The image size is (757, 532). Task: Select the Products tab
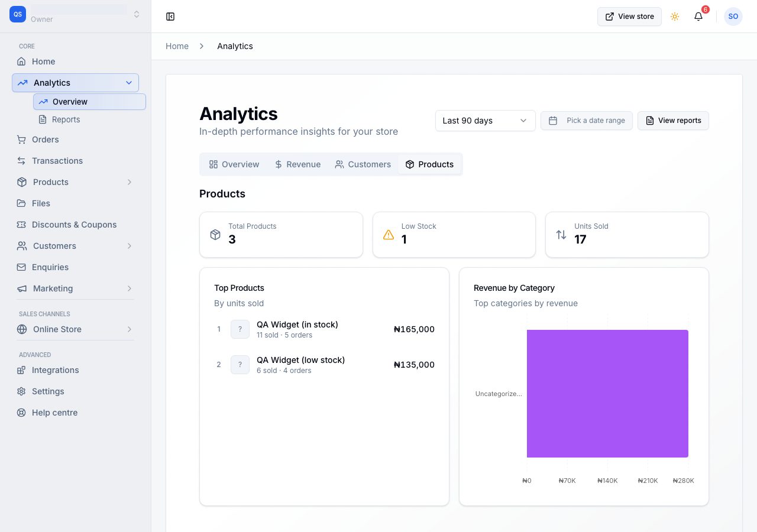tap(429, 164)
